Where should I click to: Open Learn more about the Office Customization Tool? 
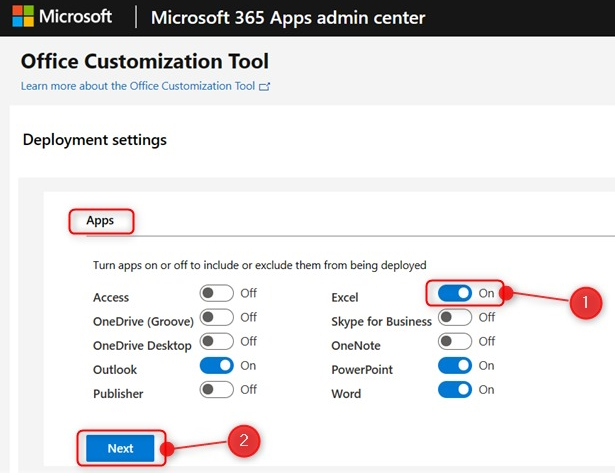[138, 86]
